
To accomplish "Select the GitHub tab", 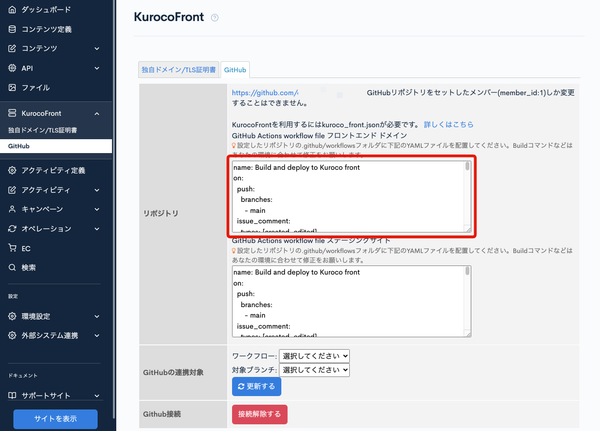I will [235, 70].
